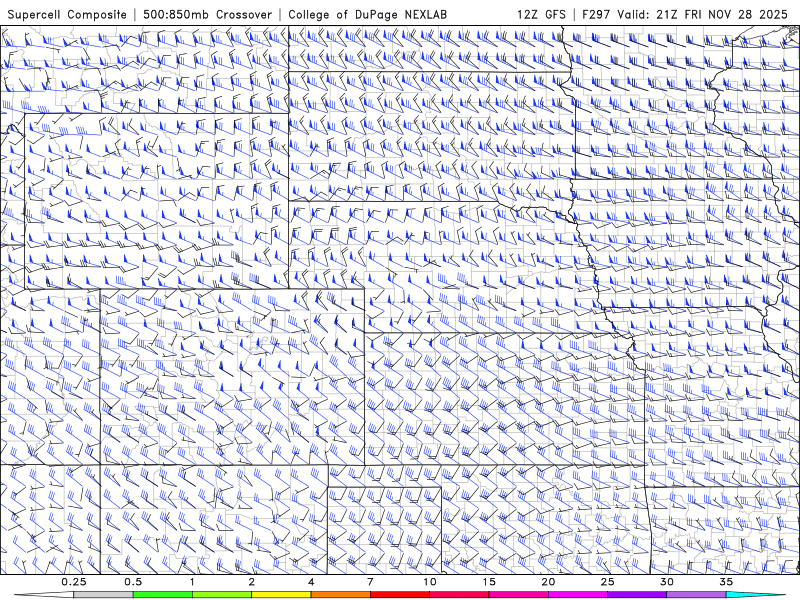
Task: Click the yellow-green legend segment between 1 and 2
Action: pyautogui.click(x=222, y=595)
